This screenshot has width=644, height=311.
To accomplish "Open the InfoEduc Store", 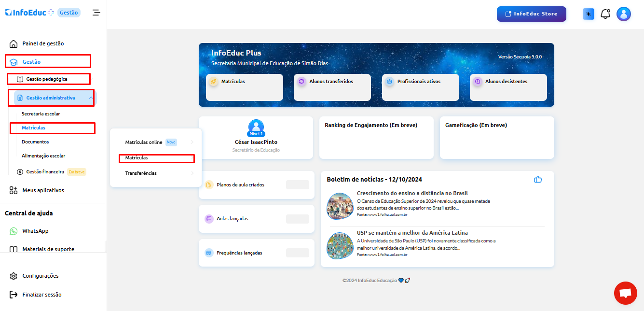I will 532,14.
